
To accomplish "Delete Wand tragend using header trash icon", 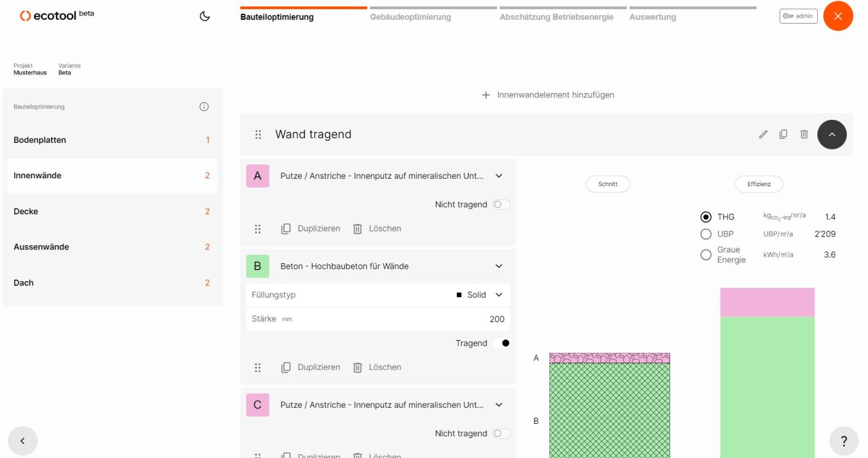I will (x=804, y=134).
